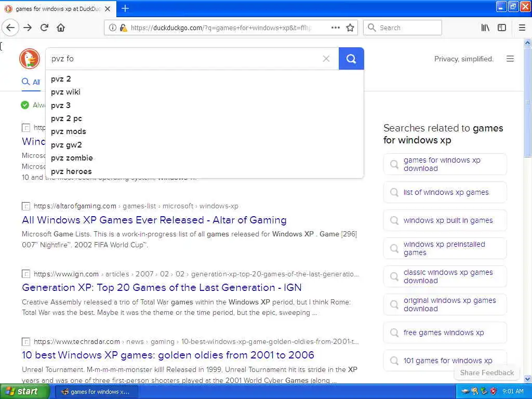This screenshot has width=532, height=399.
Task: Search related "original windows xp games download"
Action: tap(445, 304)
